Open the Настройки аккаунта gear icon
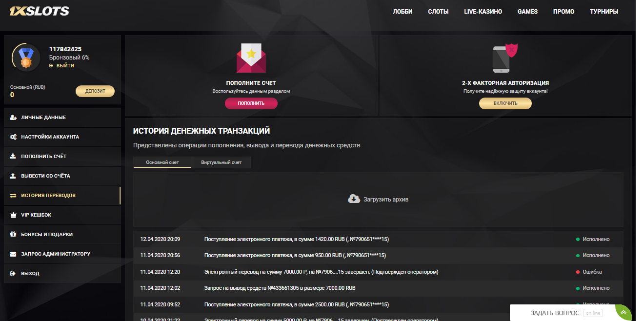Screen dimensions: 644x321 tap(12, 137)
